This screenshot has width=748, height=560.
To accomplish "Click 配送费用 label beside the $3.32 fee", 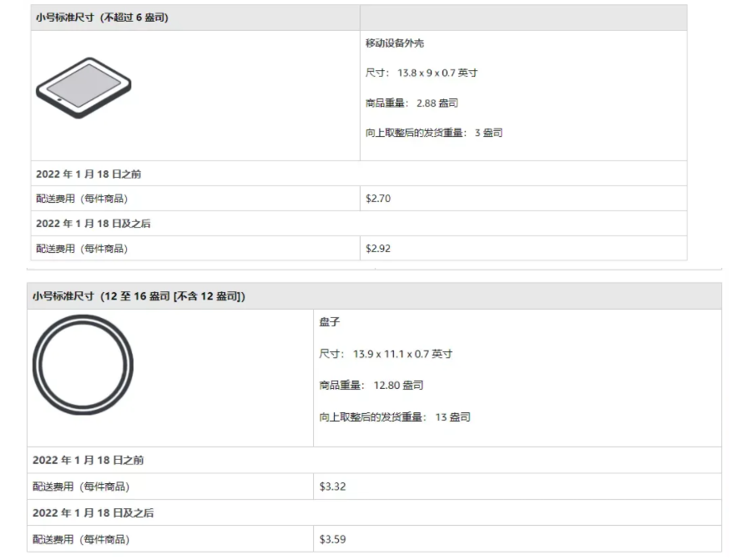I will pyautogui.click(x=81, y=487).
